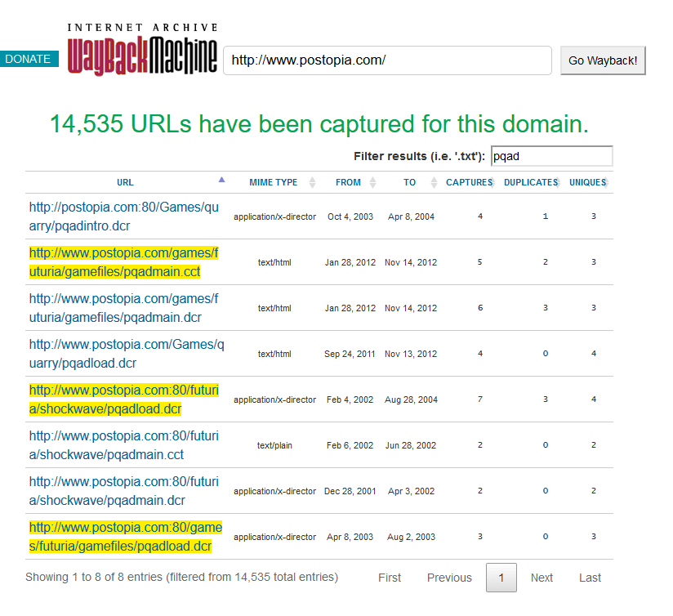Click 'Feb 6, 2002' from date
Viewport: 673px width, 616px height.
tap(350, 445)
